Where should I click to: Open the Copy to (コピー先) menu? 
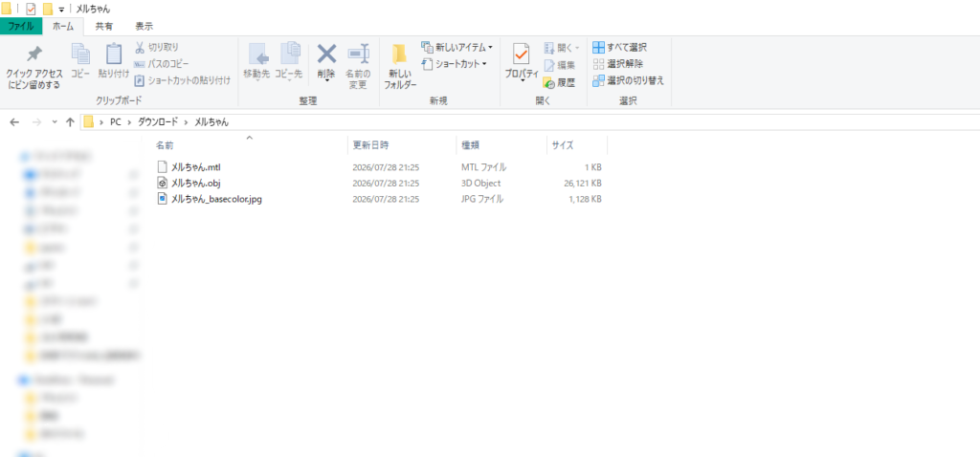point(289,62)
